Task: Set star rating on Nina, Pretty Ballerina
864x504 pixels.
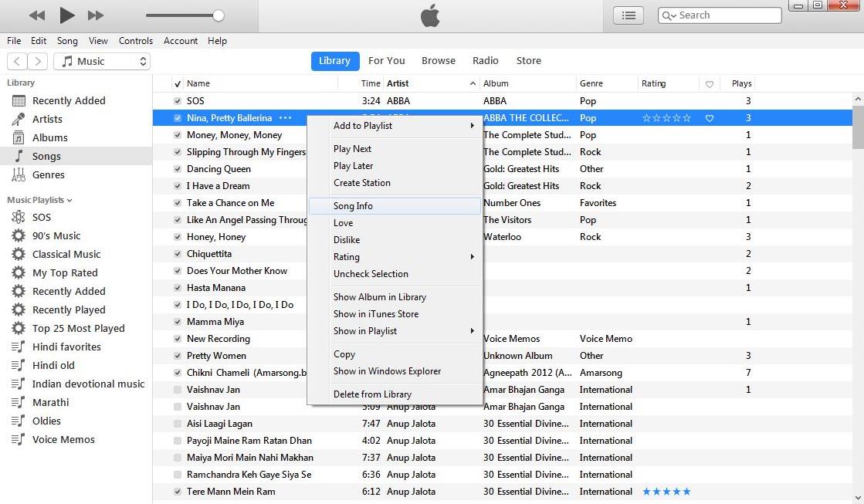Action: tap(666, 118)
